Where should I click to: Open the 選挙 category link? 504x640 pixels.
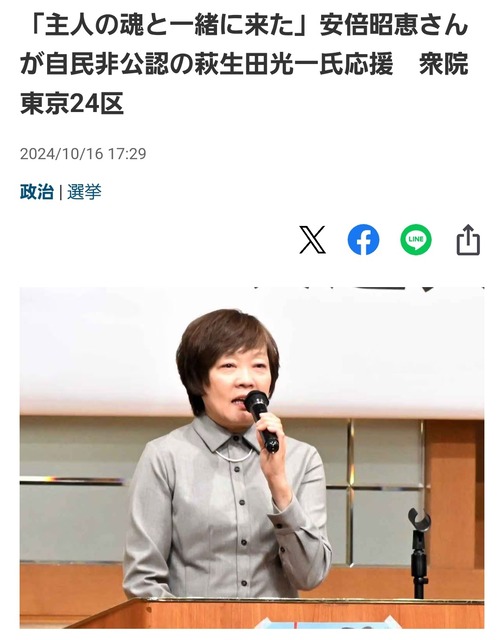84,192
